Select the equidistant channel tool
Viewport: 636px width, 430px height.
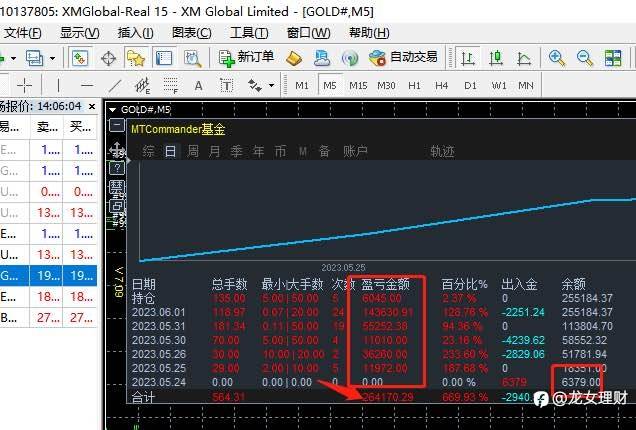click(142, 86)
